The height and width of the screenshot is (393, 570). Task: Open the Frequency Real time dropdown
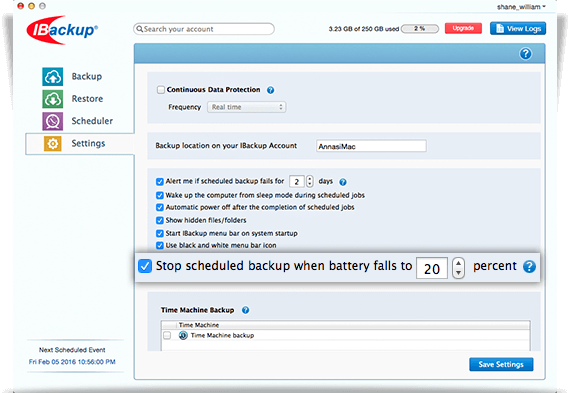pyautogui.click(x=246, y=107)
